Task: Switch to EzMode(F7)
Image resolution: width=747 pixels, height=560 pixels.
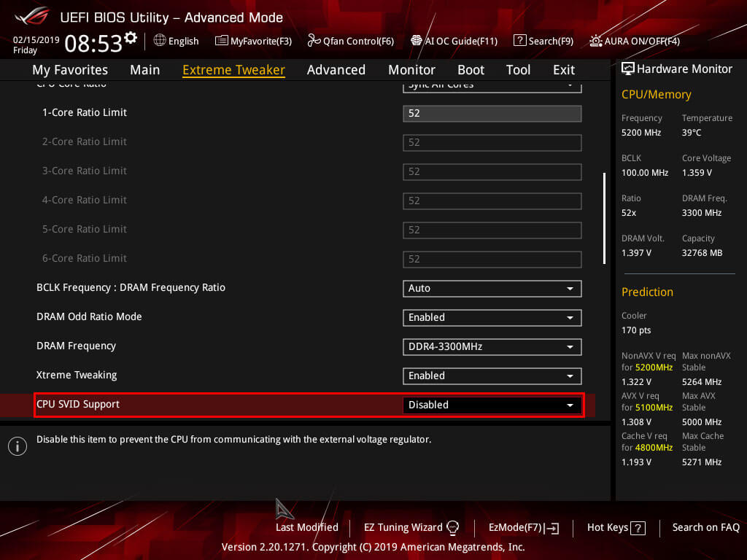Action: 524,528
